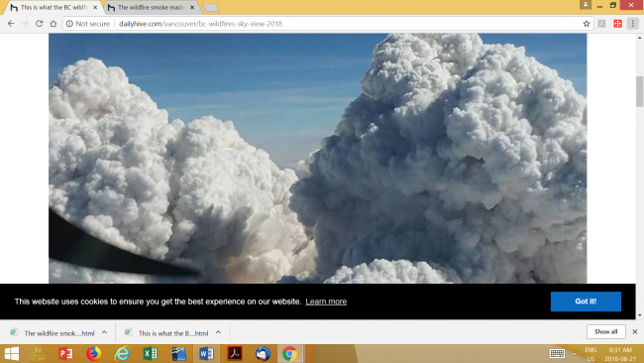The image size is (644, 363).
Task: Launch PowerPoint from the taskbar
Action: click(x=65, y=353)
